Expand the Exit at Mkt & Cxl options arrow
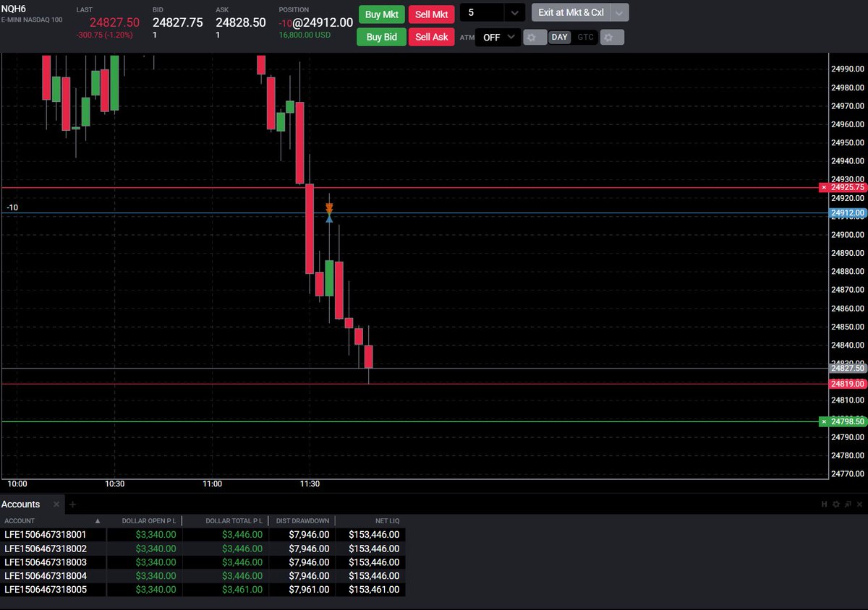The image size is (868, 610). click(619, 12)
